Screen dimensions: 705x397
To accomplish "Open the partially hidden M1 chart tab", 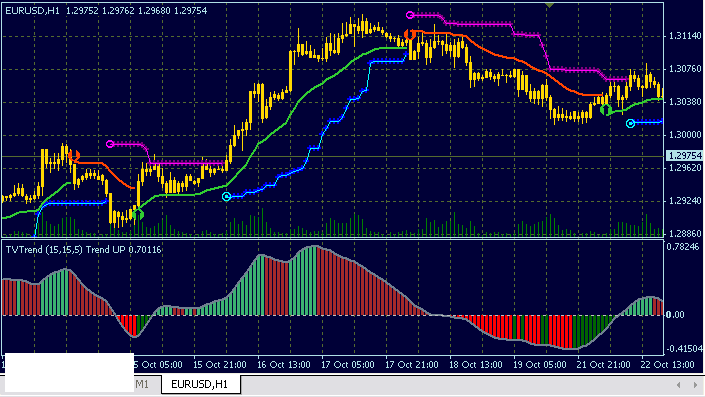I will coord(142,384).
